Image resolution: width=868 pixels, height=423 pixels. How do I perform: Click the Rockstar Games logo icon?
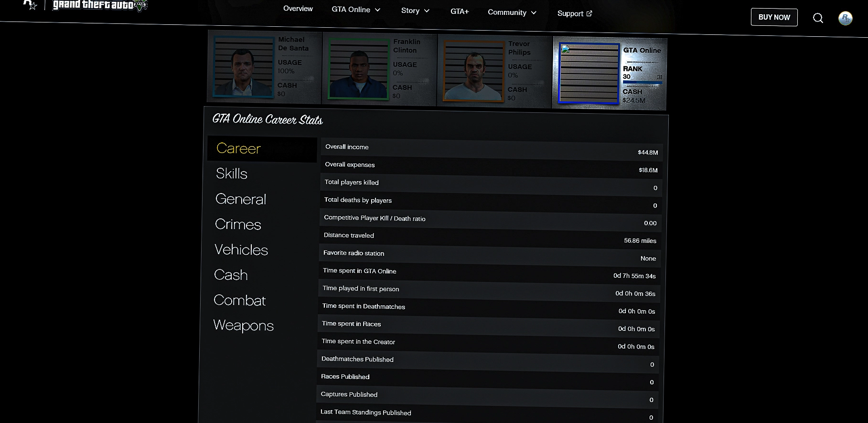point(30,5)
